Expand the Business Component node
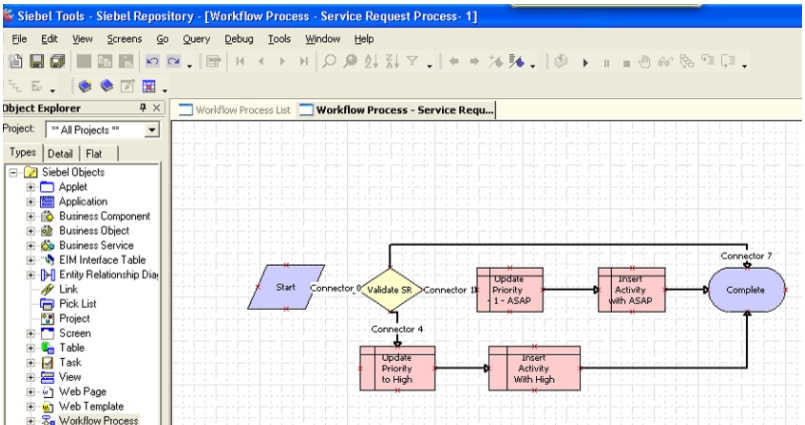The width and height of the screenshot is (805, 425). (30, 216)
